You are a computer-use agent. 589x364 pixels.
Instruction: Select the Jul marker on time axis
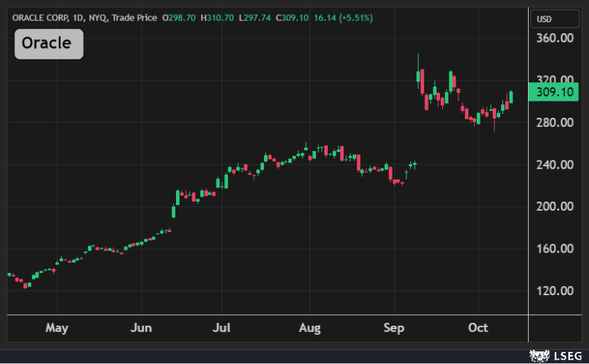coord(223,328)
